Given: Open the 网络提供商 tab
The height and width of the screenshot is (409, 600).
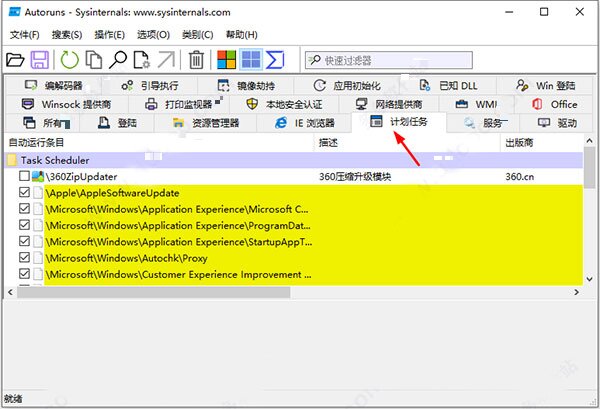Looking at the screenshot, I should [389, 104].
